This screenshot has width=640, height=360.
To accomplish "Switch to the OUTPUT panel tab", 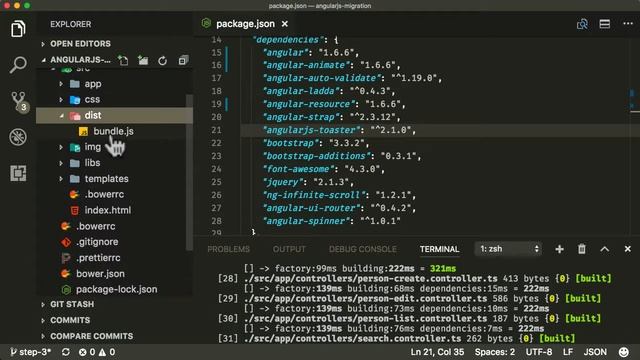I will click(x=289, y=249).
